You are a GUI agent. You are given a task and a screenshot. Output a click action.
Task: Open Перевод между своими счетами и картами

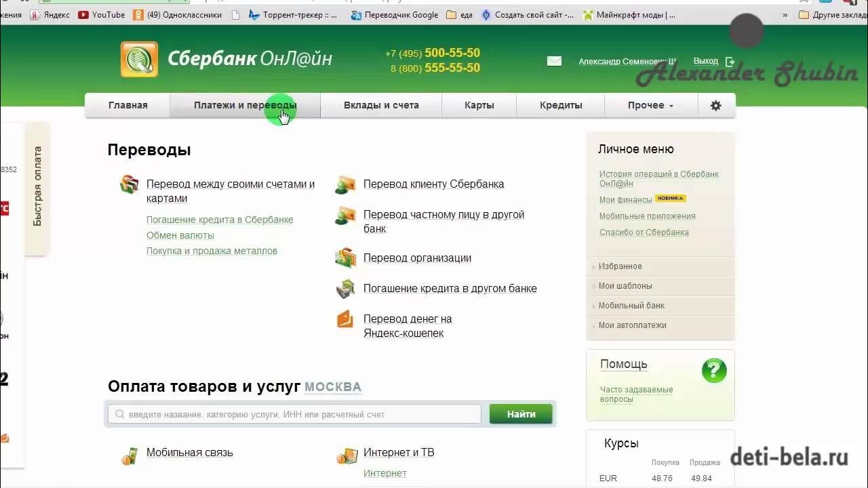[x=231, y=191]
